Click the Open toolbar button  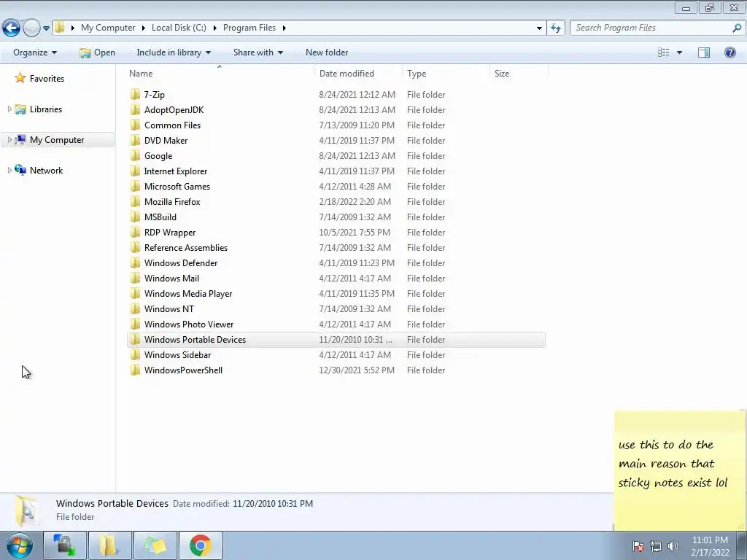click(97, 52)
